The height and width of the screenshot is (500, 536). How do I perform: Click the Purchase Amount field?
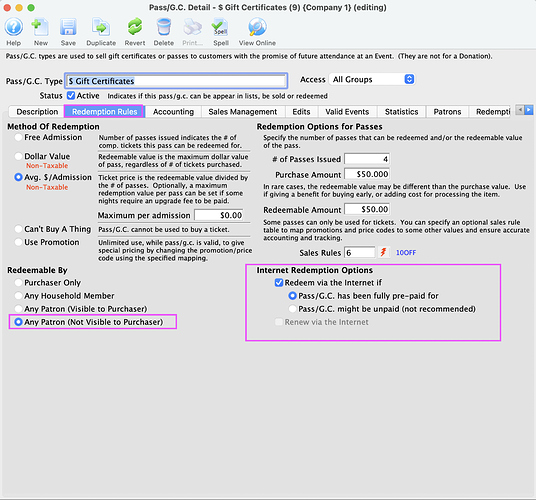click(367, 174)
